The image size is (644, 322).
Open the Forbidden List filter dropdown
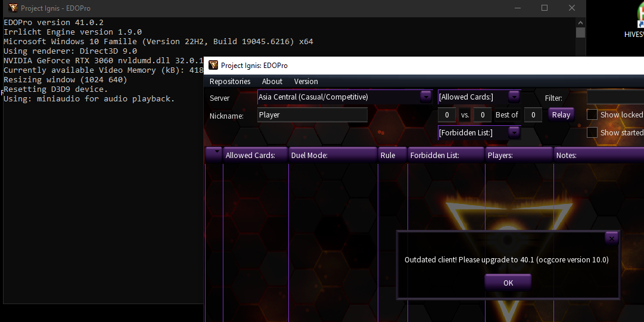pyautogui.click(x=514, y=132)
